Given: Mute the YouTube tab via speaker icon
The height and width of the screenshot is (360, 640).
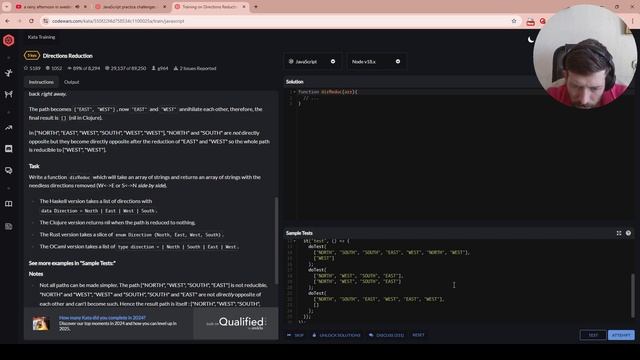Looking at the screenshot, I should (77, 7).
